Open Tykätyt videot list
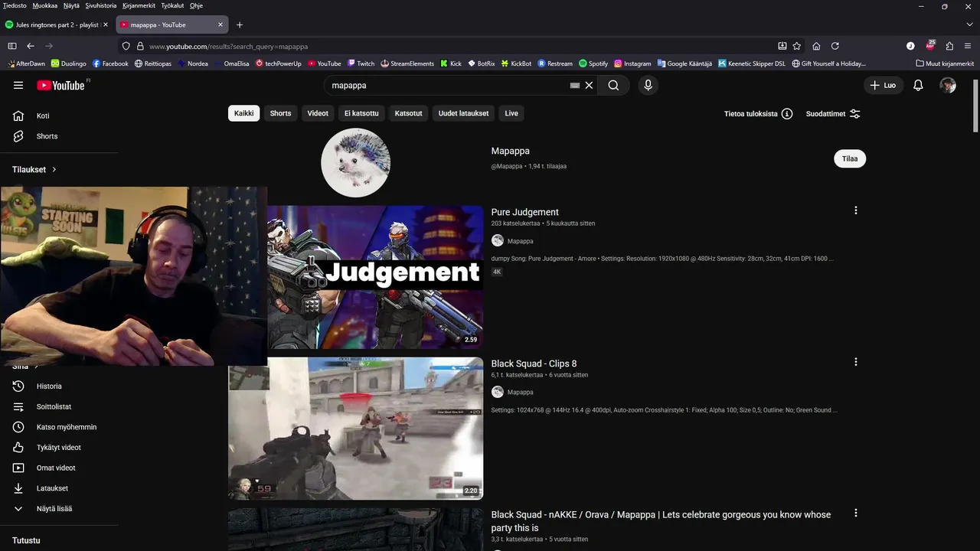 click(x=59, y=448)
